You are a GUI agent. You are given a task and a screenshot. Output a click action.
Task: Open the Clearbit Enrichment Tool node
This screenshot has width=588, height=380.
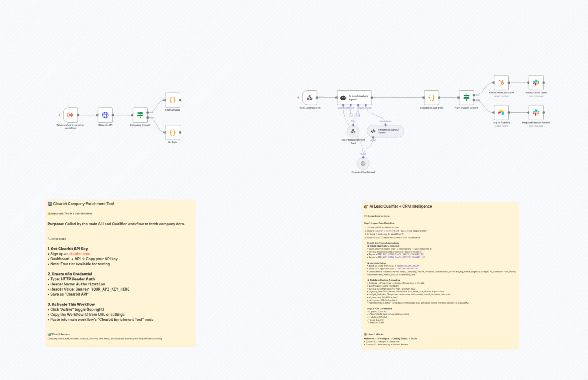[353, 132]
